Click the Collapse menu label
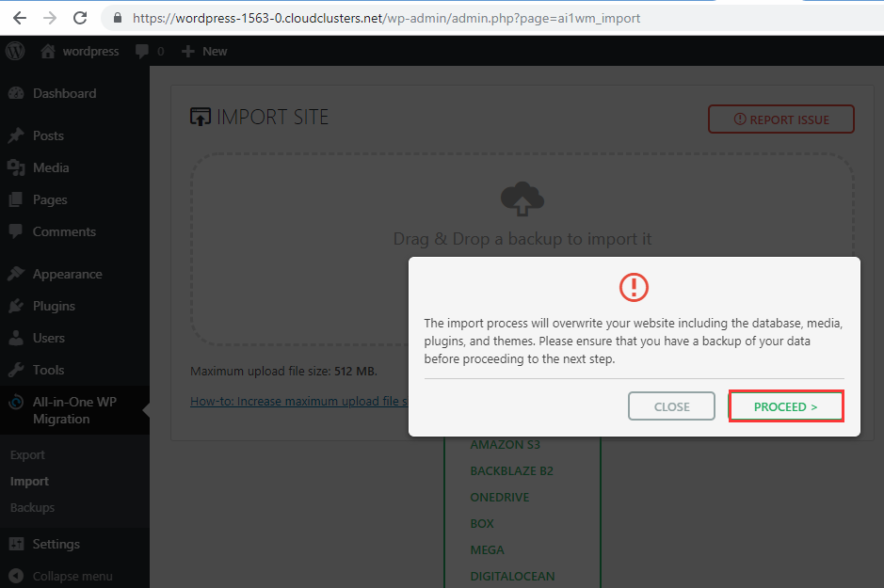 pos(72,576)
